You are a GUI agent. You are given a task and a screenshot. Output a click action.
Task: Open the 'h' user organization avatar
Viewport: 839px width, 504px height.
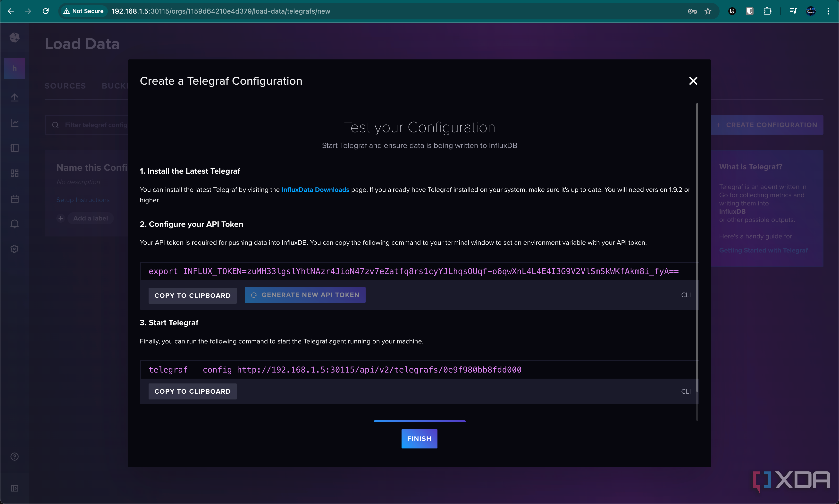[x=14, y=68]
